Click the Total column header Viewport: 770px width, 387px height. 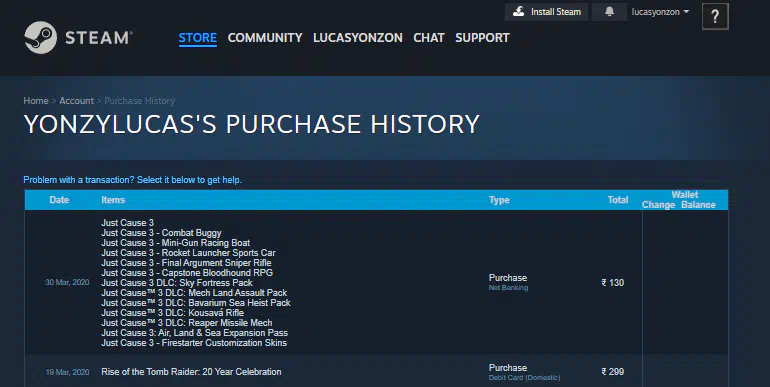pyautogui.click(x=618, y=200)
